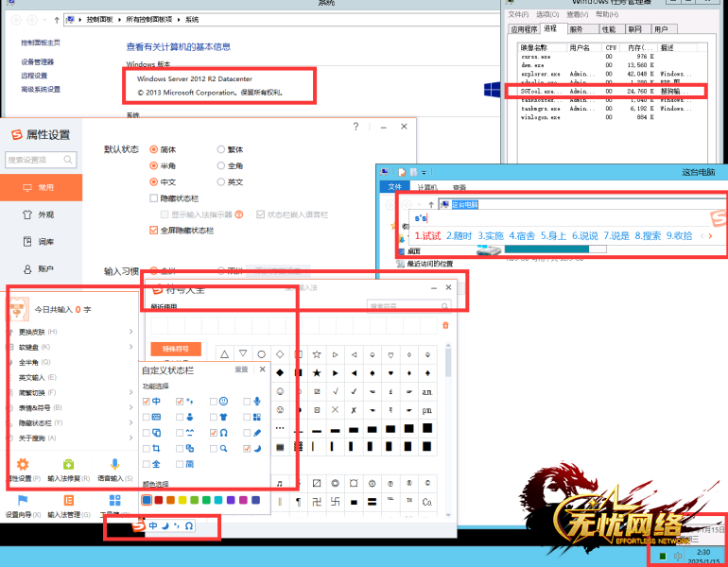Click the up arrow in control panel address bar
This screenshot has height=567, width=728.
pos(57,20)
